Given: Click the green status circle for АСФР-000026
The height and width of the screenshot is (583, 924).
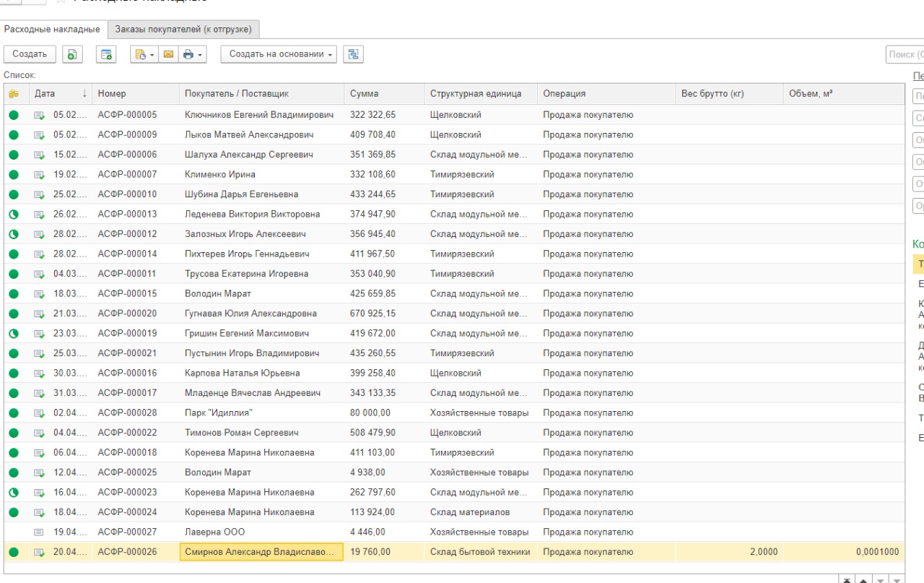Looking at the screenshot, I should tap(14, 552).
